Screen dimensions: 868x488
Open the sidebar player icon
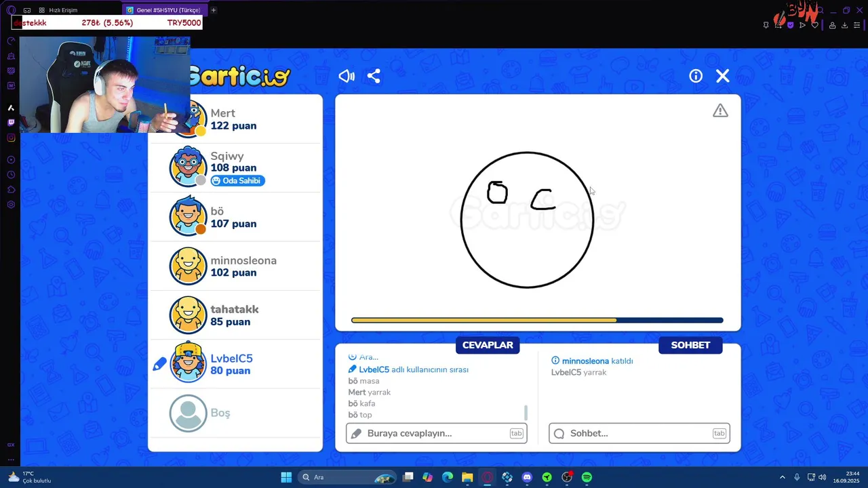tap(11, 160)
